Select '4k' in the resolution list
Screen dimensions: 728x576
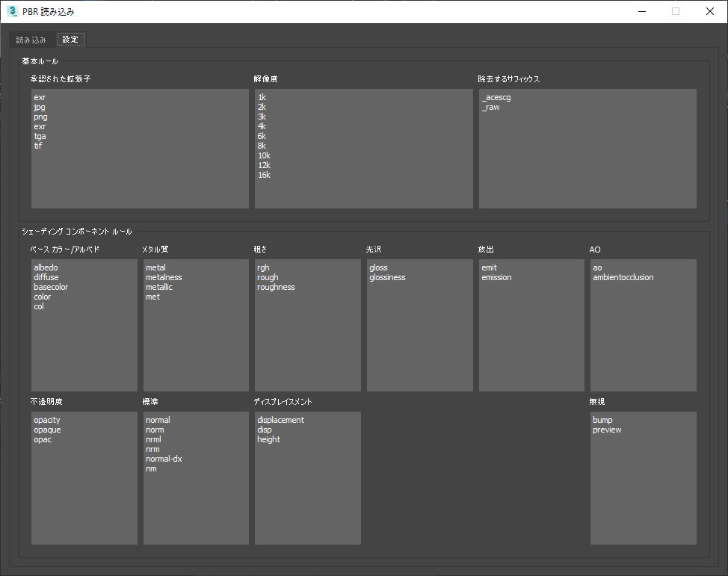tap(262, 127)
